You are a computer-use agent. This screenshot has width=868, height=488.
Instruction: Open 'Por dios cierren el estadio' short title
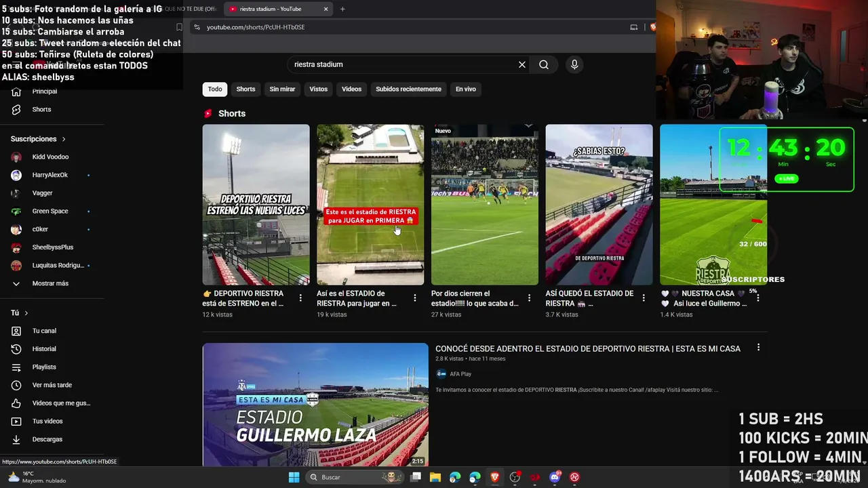click(475, 298)
